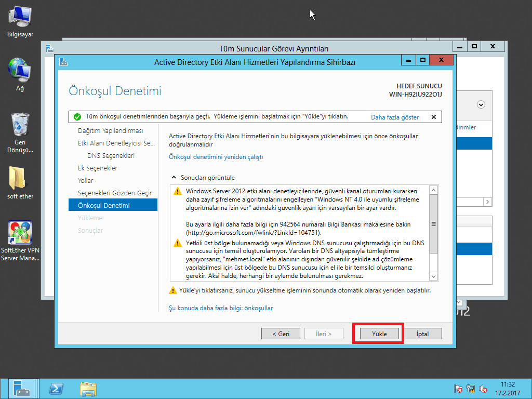The width and height of the screenshot is (532, 399).
Task: Click warning icon beside Yükle'yi tıklatırsanız note
Action: point(172,291)
